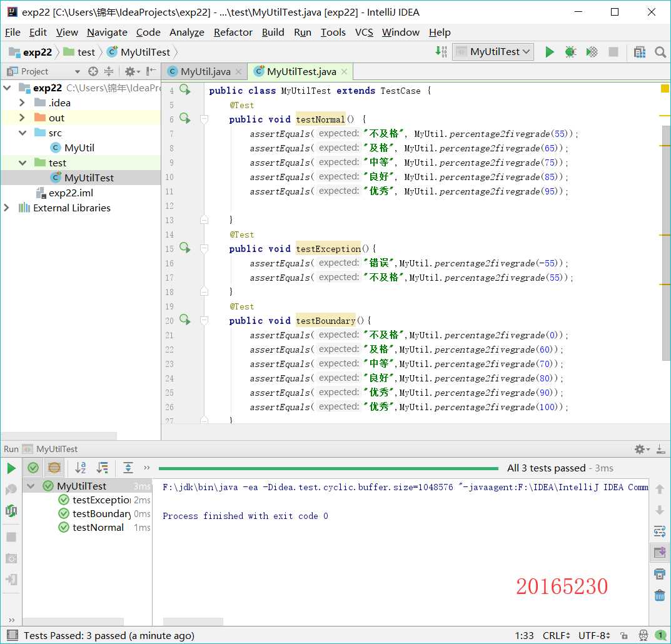Image resolution: width=671 pixels, height=644 pixels.
Task: Click the Search Everywhere magnifier icon
Action: (x=660, y=52)
